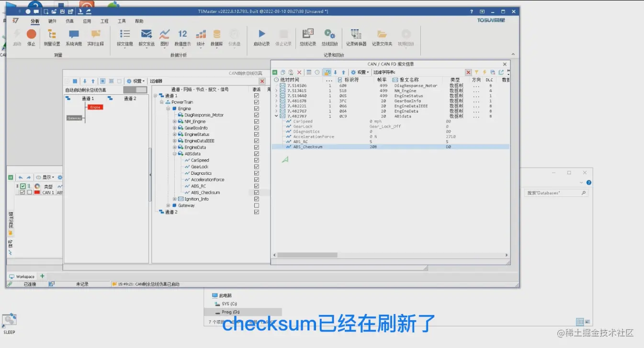644x348 pixels.
Task: Add new workspace with plus button
Action: click(x=42, y=276)
